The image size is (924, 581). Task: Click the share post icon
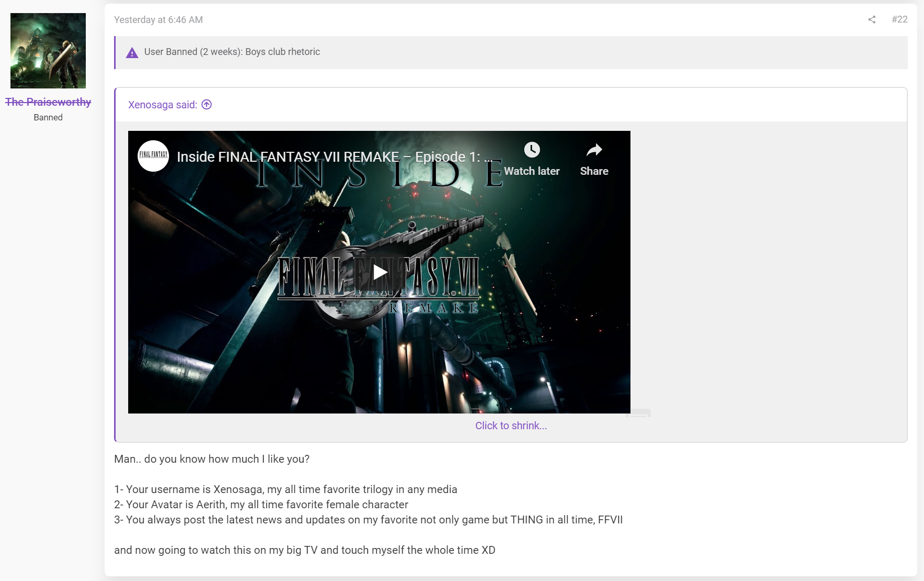(x=872, y=19)
